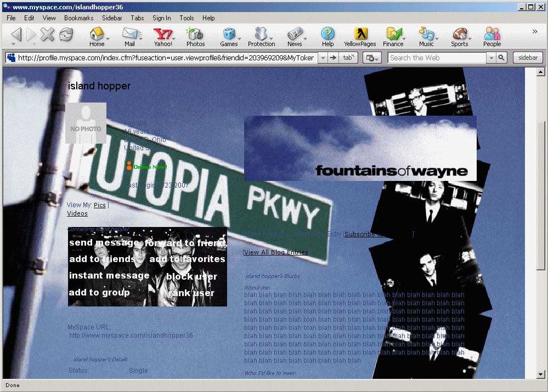Open the dropdown arrow beside Games

tap(239, 38)
